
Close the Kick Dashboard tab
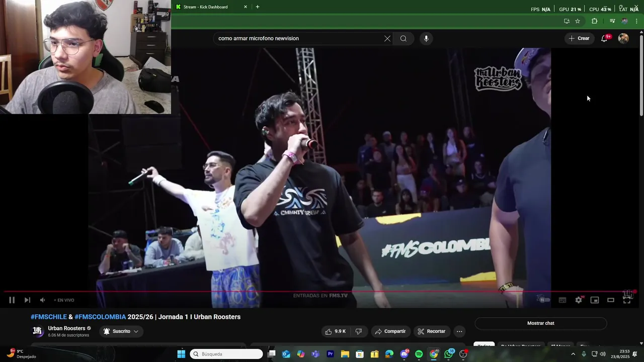click(246, 7)
